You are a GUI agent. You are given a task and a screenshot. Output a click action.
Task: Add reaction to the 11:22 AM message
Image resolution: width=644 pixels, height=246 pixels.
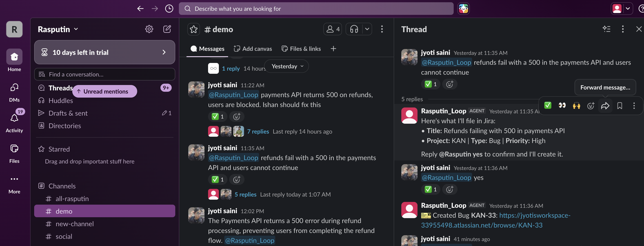coord(236,116)
